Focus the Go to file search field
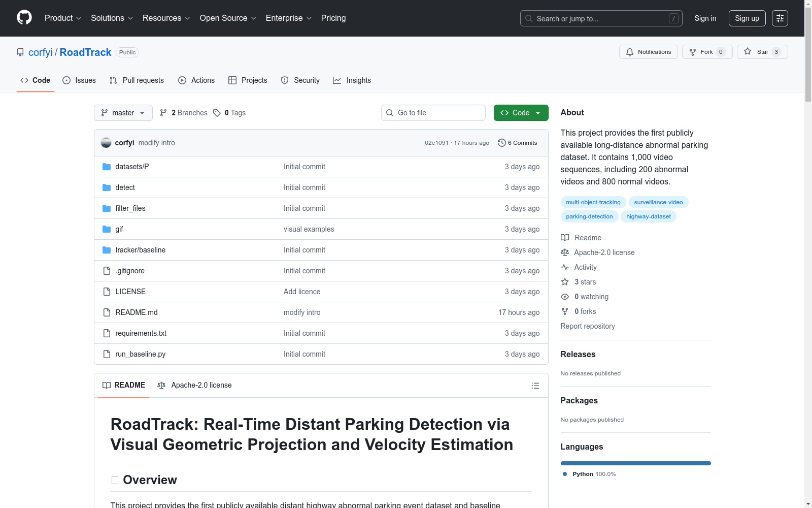812x508 pixels. tap(433, 113)
